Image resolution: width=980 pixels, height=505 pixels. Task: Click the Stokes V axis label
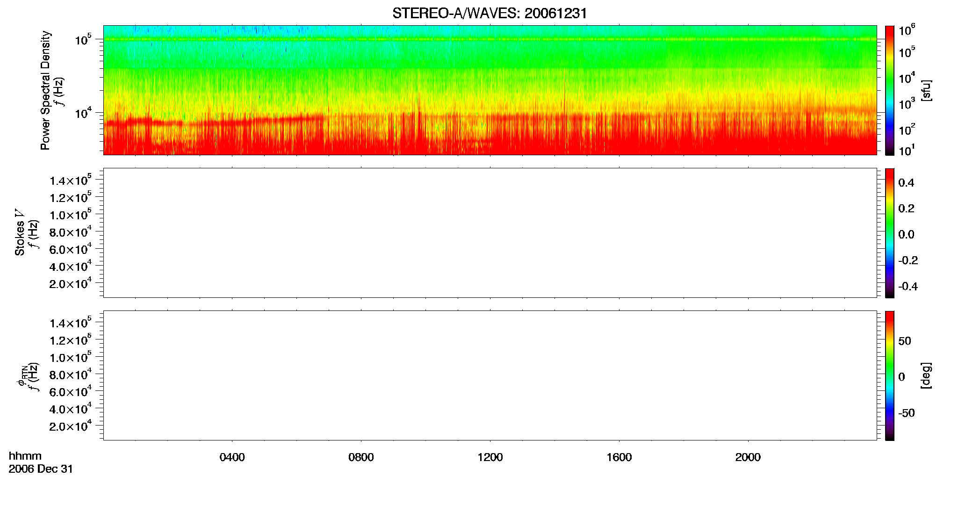(x=20, y=232)
